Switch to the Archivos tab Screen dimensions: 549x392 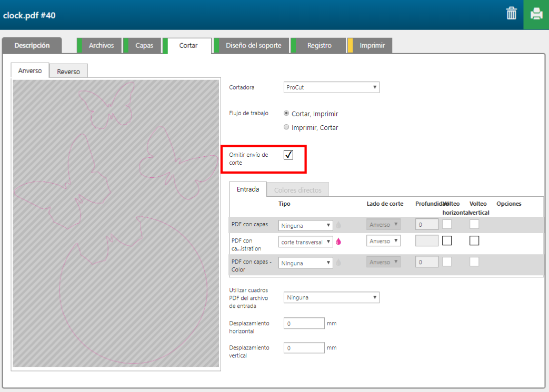101,46
